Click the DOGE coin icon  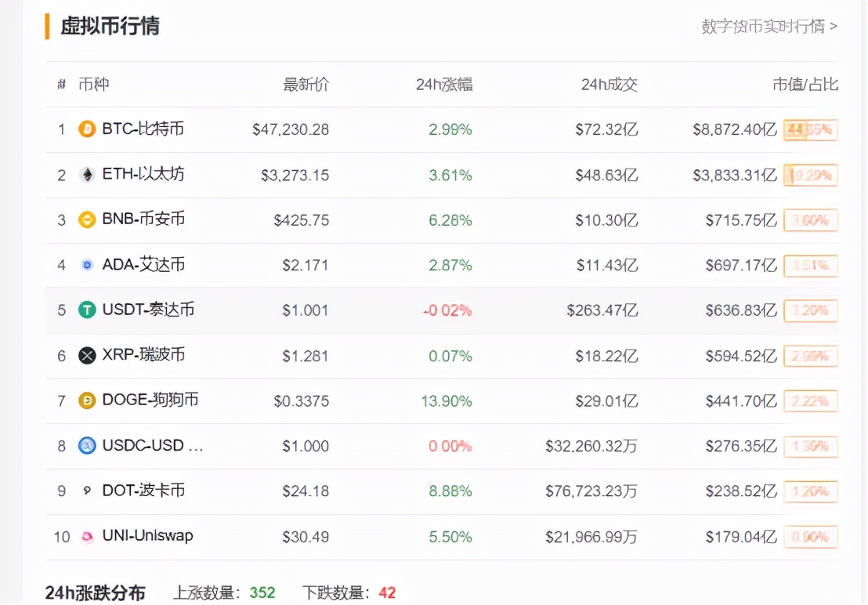pos(87,400)
